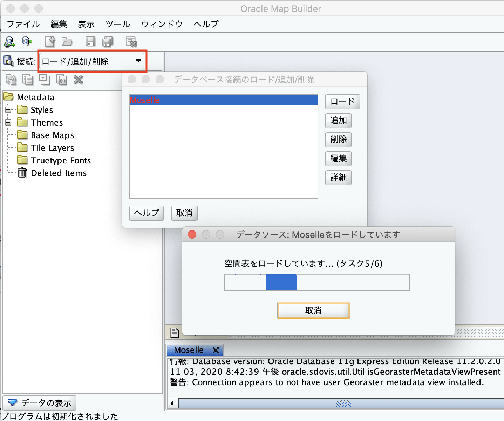504x421 pixels.
Task: Click the Styles folder icon
Action: tap(22, 109)
